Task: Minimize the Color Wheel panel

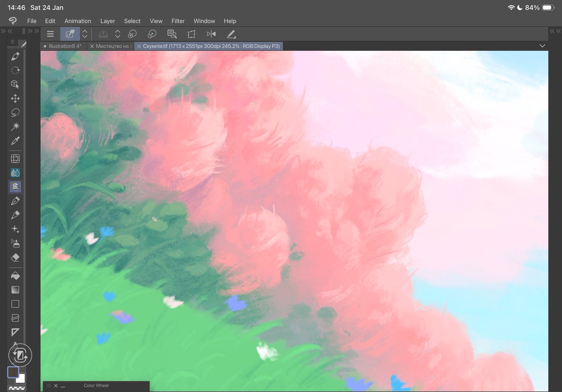Action: click(x=63, y=386)
